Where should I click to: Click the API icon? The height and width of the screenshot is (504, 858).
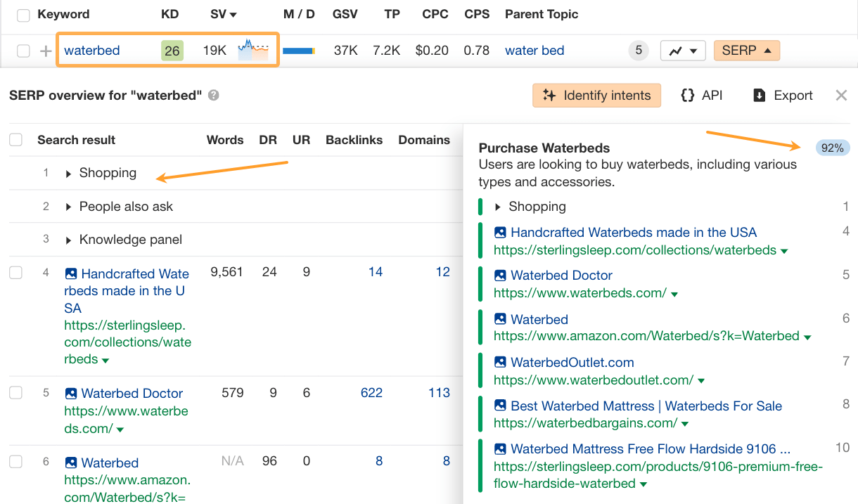click(687, 95)
